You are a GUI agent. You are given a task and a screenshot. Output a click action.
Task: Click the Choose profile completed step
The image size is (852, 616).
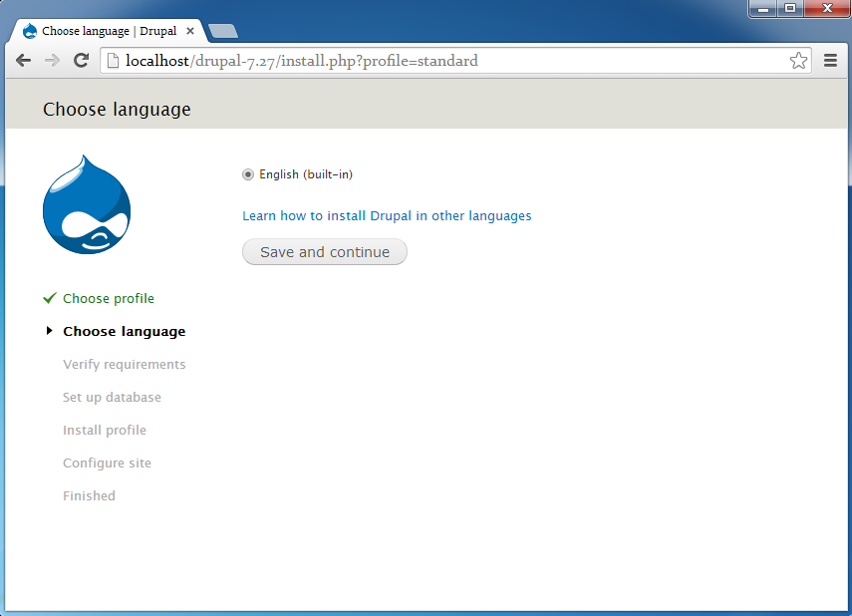pos(109,298)
